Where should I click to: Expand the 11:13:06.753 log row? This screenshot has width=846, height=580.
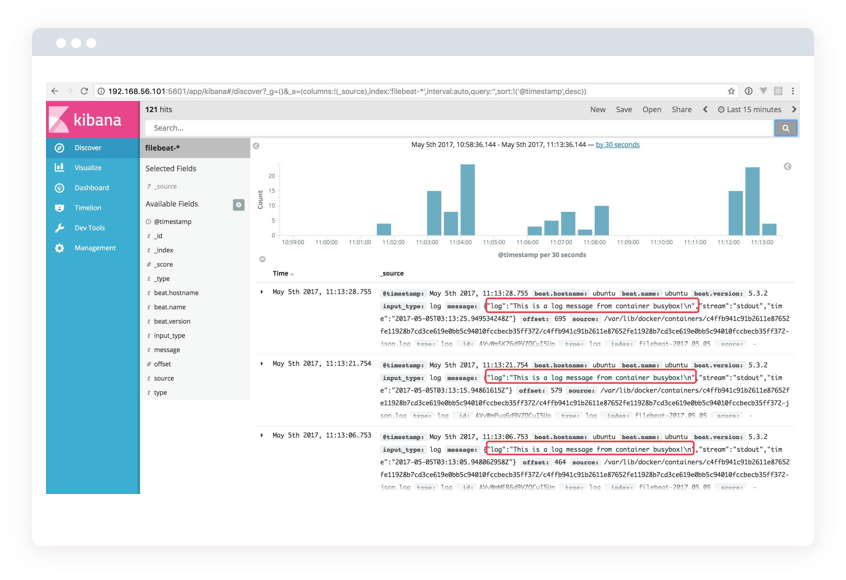click(x=262, y=435)
